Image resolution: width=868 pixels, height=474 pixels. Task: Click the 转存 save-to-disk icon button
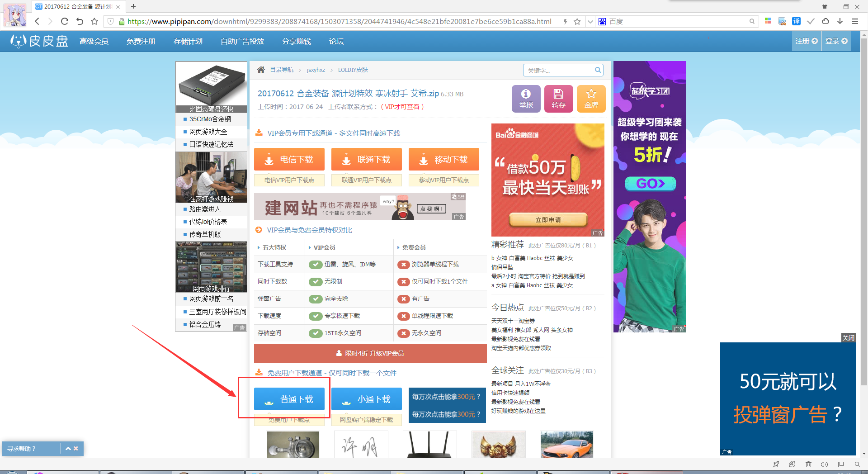point(558,98)
